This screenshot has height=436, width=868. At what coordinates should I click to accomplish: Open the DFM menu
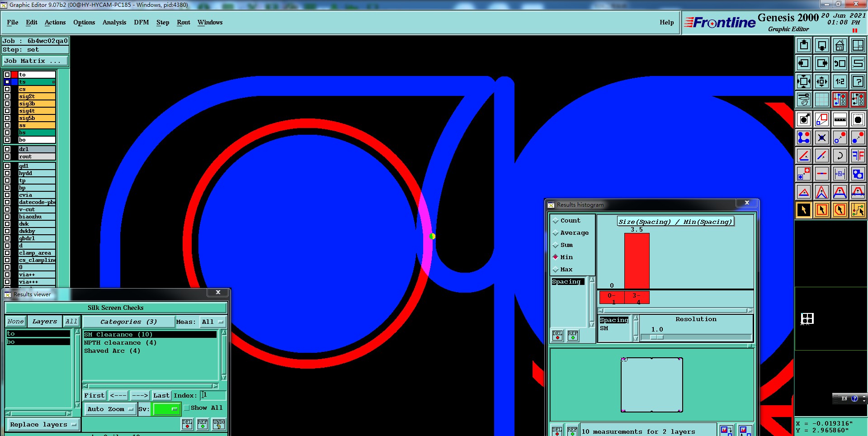click(142, 22)
